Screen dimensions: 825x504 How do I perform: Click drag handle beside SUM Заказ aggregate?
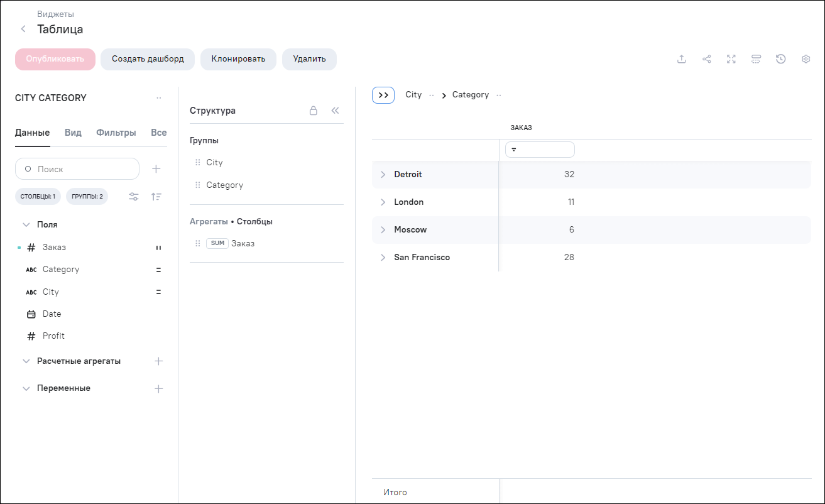pos(198,243)
